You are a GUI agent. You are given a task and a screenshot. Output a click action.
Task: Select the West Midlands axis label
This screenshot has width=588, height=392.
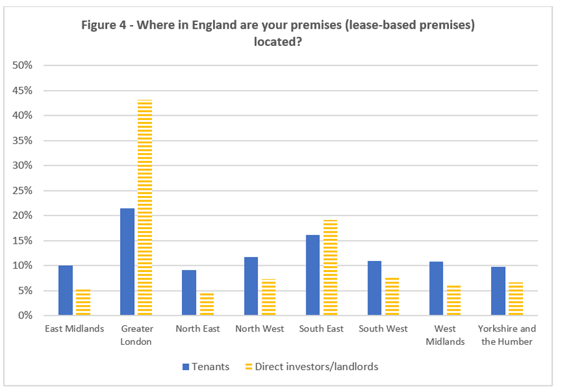point(445,335)
